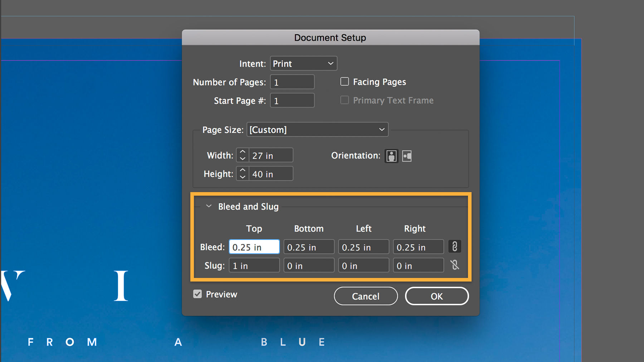This screenshot has height=362, width=644.
Task: Open the Intent dropdown
Action: click(303, 63)
